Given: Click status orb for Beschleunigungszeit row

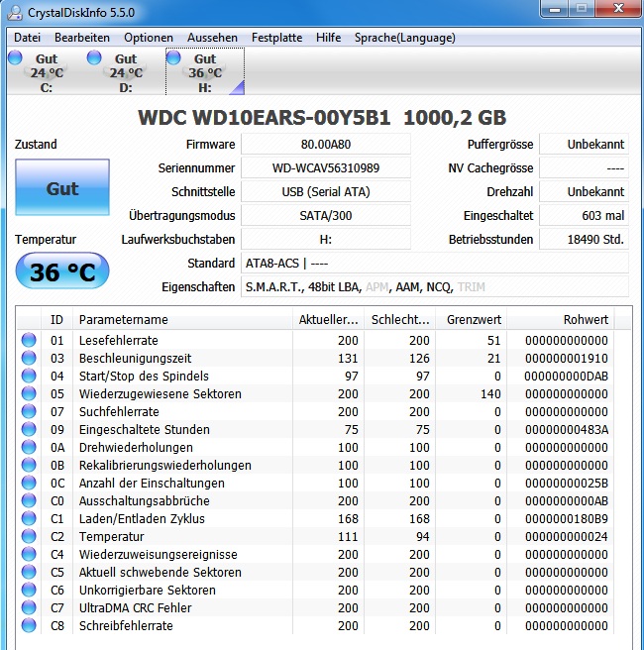Looking at the screenshot, I should [29, 358].
